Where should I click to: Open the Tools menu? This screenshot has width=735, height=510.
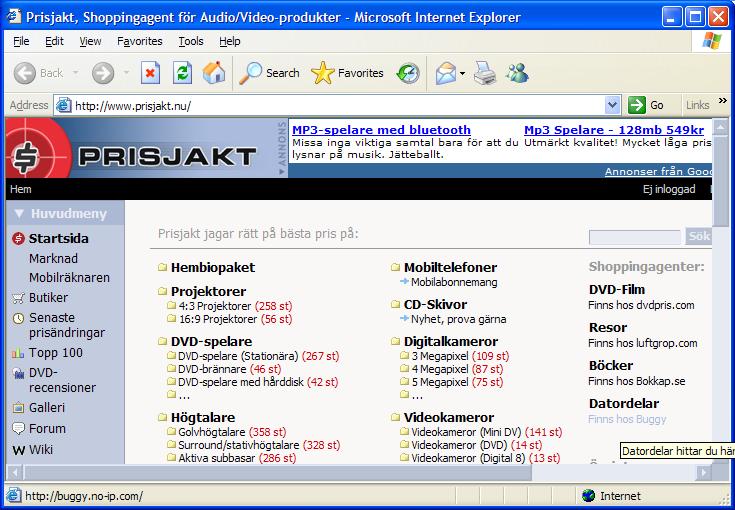[191, 41]
